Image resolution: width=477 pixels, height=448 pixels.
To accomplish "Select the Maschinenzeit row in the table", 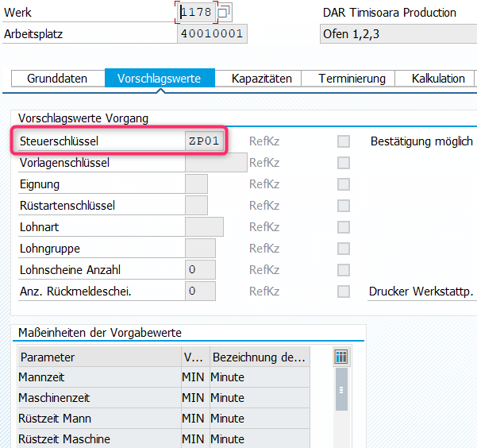I will [x=98, y=398].
